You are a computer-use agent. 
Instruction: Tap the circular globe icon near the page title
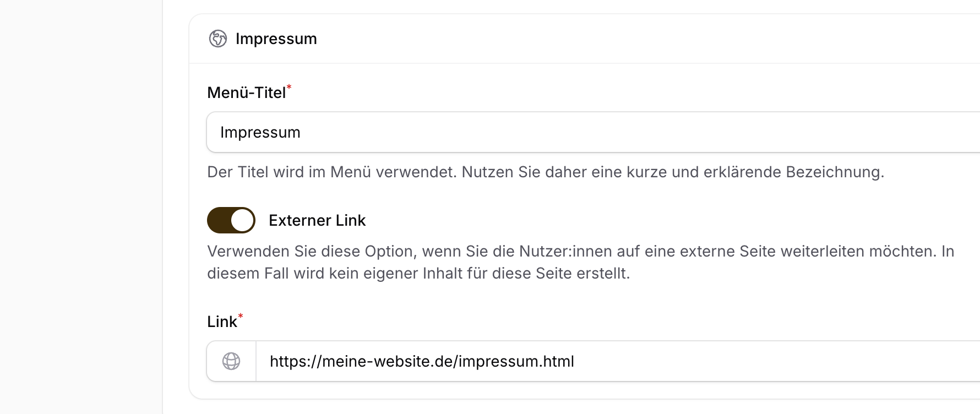coord(218,39)
